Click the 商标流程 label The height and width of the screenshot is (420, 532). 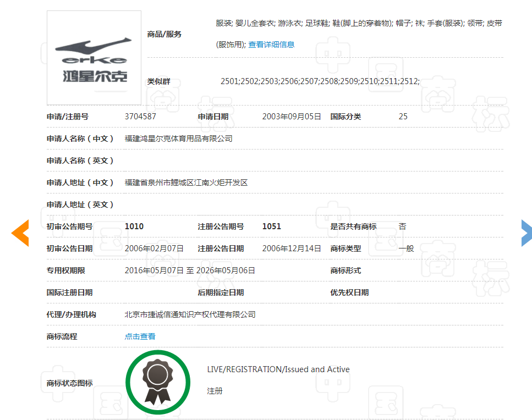62,336
